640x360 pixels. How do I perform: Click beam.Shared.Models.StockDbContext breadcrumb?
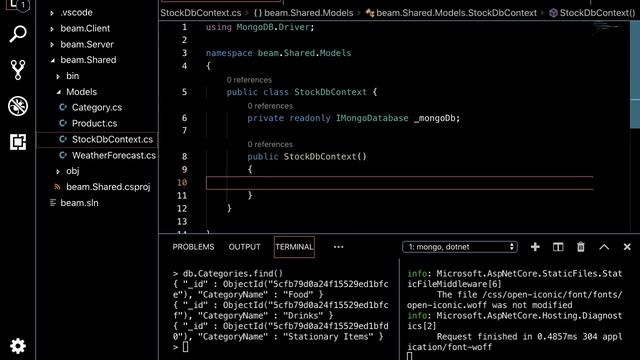456,13
